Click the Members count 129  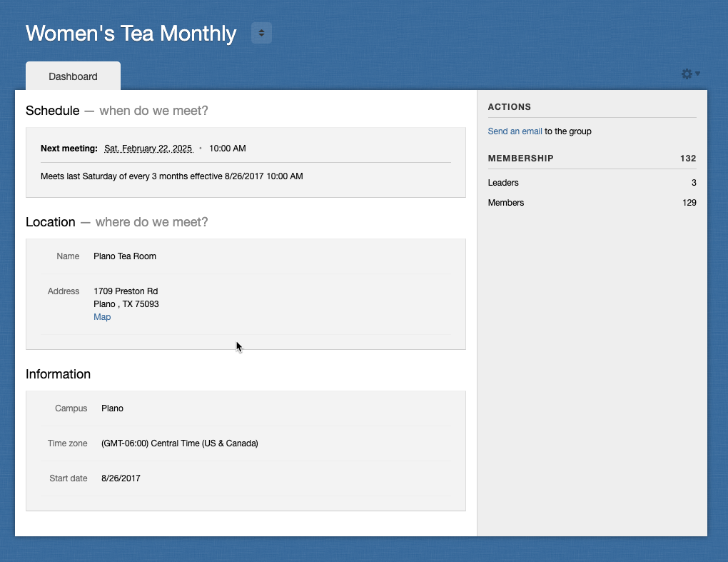(x=689, y=203)
